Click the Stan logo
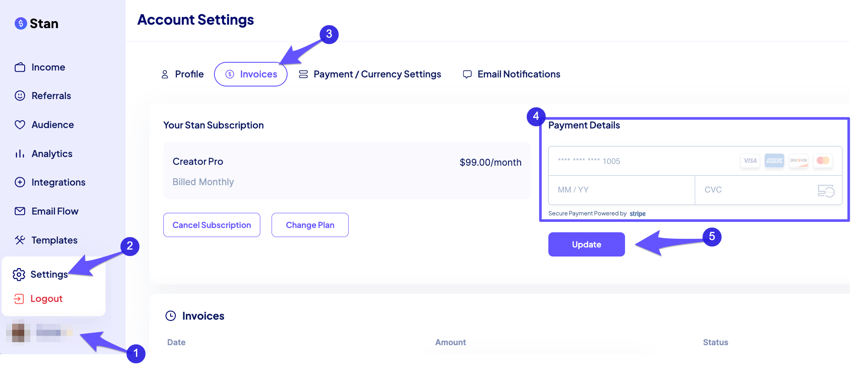This screenshot has width=868, height=372. pos(36,23)
